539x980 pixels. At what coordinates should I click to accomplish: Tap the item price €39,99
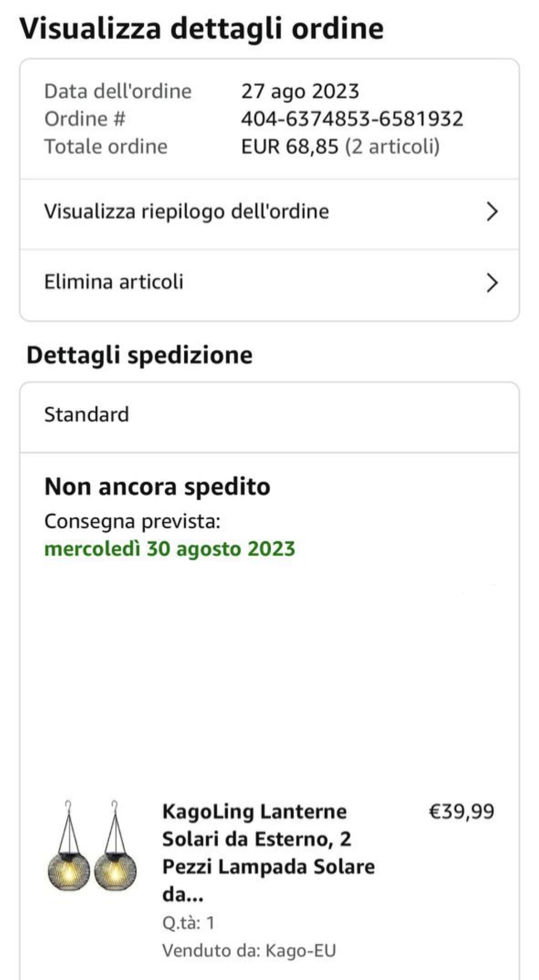pos(462,811)
